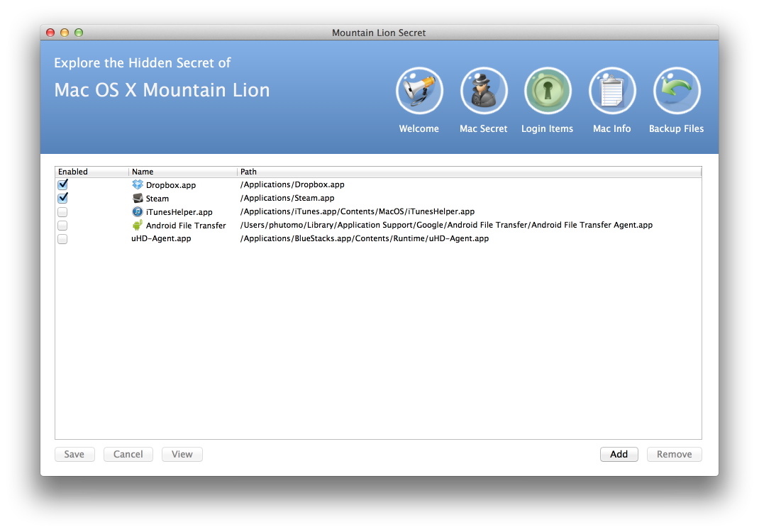Select the uHD-Agent.app name
The width and height of the screenshot is (759, 532).
click(x=161, y=238)
